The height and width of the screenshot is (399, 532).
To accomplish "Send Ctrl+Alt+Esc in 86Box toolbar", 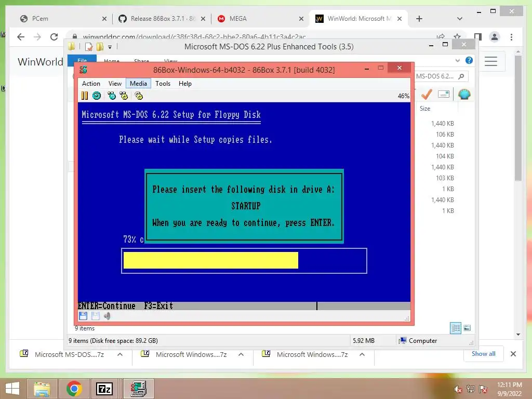I will tap(124, 96).
